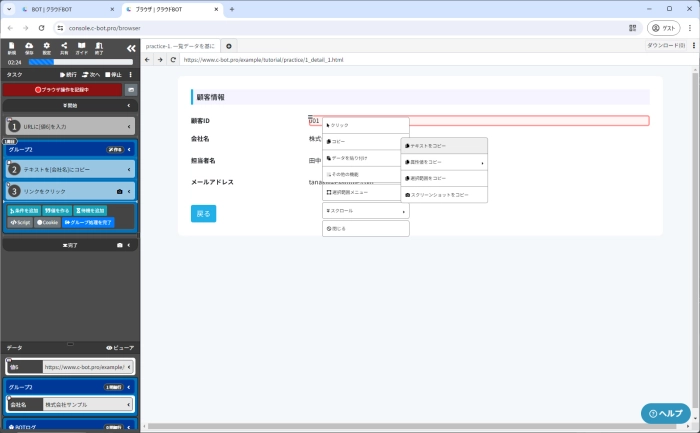Click camera icon on リンクをクリック task
The height and width of the screenshot is (433, 700).
(x=120, y=190)
